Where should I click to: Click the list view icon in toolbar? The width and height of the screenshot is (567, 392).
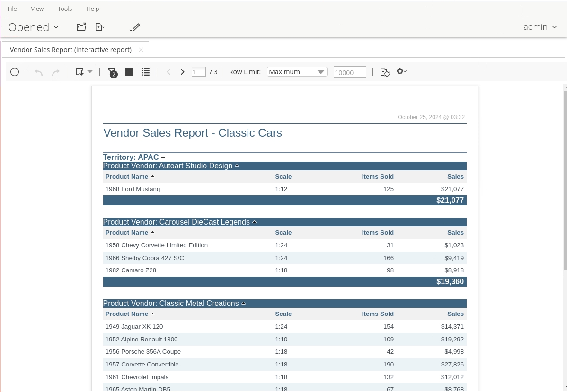pyautogui.click(x=146, y=72)
